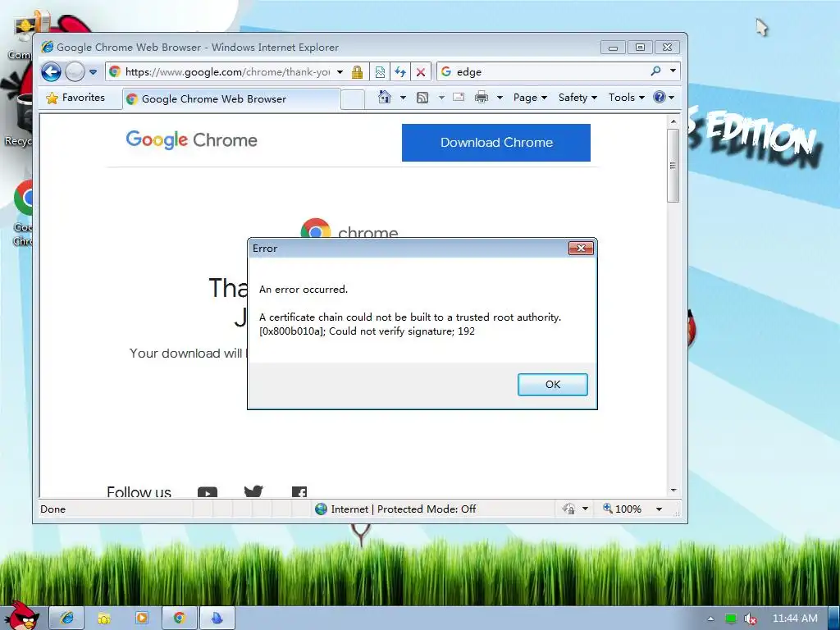Open the Page menu
This screenshot has height=630, width=840.
click(530, 98)
